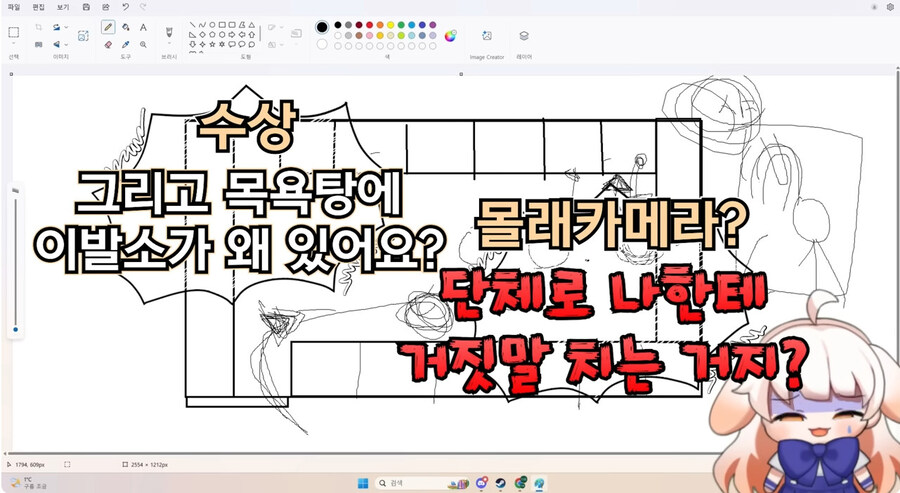
Task: Pick the purple color swatch
Action: pos(432,25)
